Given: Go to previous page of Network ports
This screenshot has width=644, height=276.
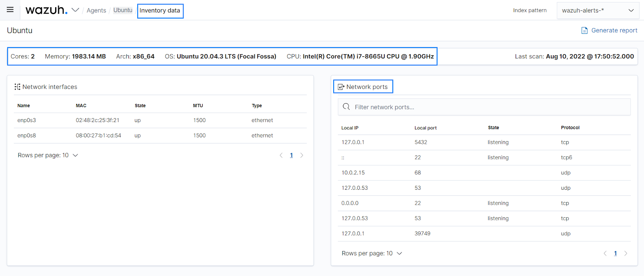Looking at the screenshot, I should [x=605, y=253].
